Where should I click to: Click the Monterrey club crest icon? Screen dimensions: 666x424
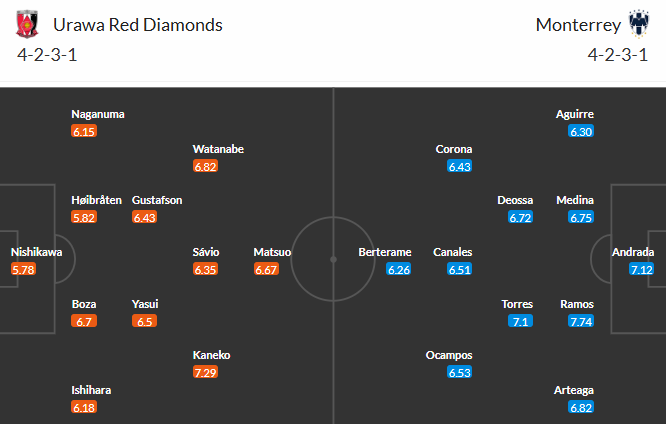pos(635,24)
